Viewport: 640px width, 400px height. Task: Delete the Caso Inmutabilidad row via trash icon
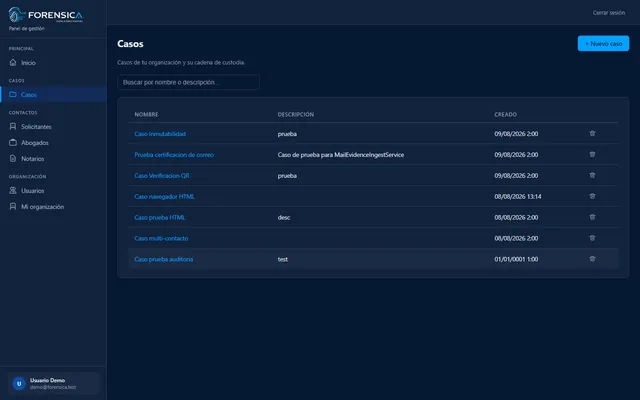(x=592, y=133)
